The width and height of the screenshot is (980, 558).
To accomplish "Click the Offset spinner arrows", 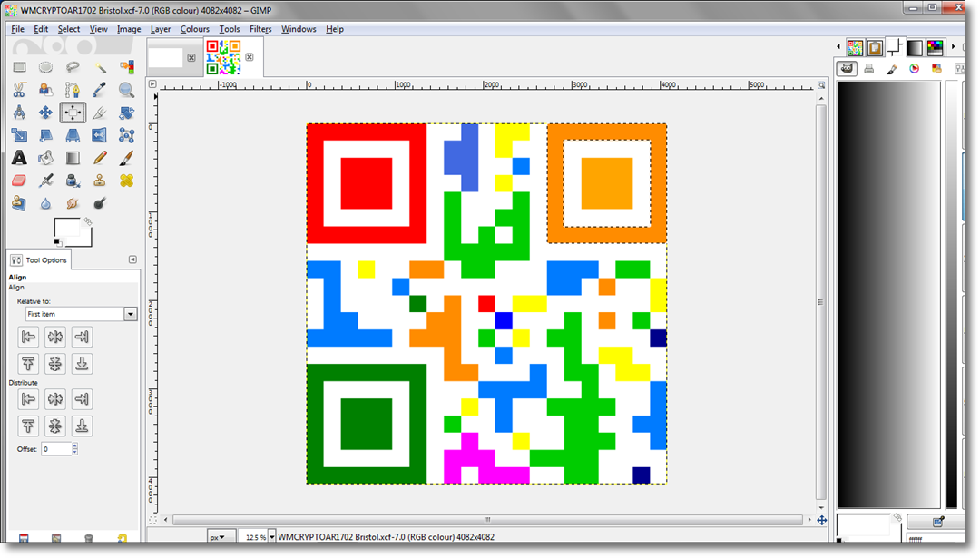I will [x=75, y=448].
